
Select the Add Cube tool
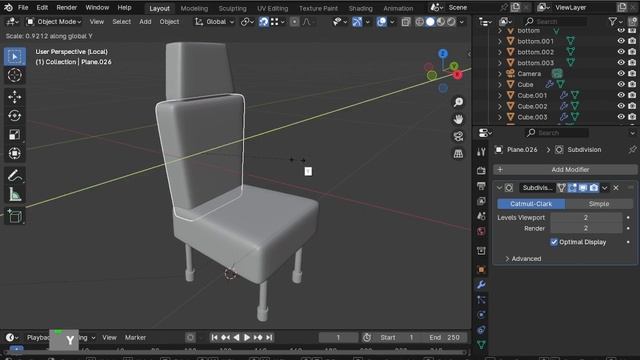click(15, 216)
